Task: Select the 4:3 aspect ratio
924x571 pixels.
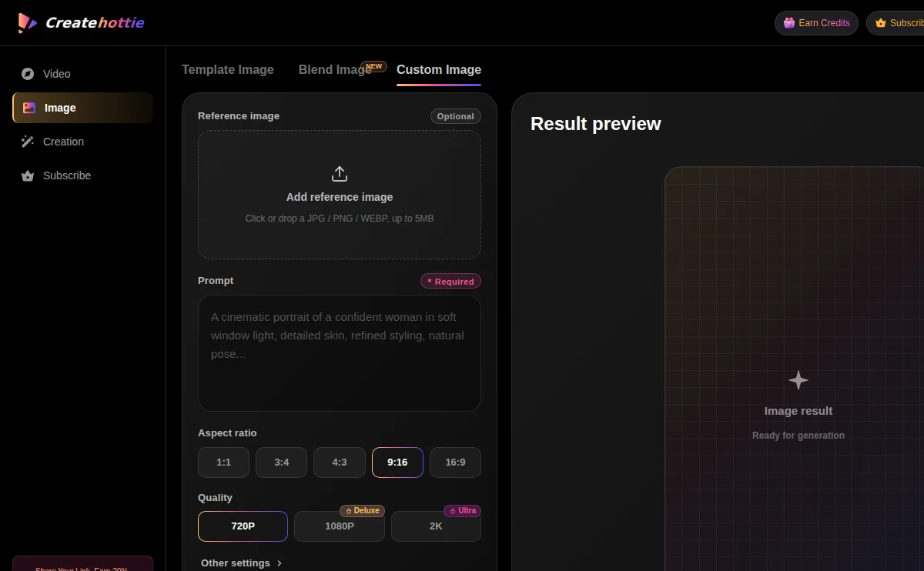Action: tap(340, 462)
